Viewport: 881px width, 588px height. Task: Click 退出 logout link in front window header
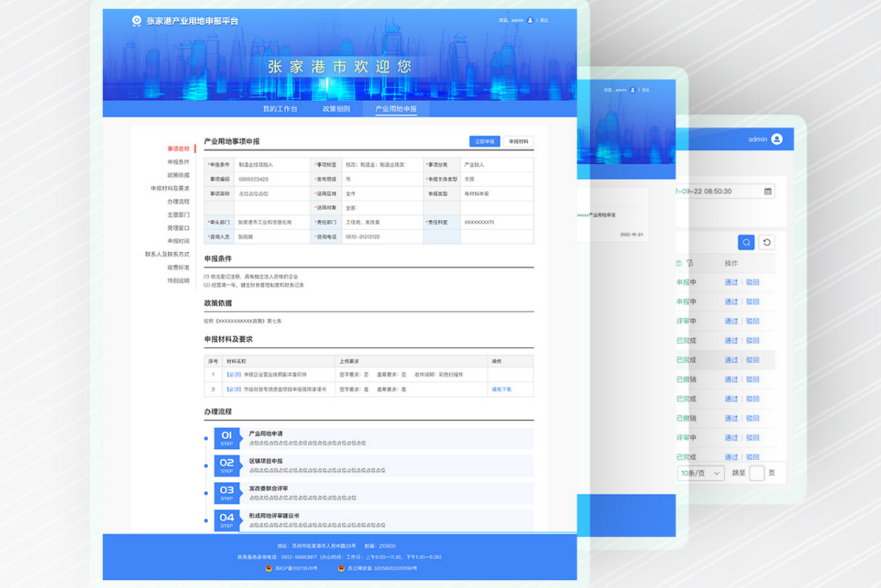(x=544, y=21)
